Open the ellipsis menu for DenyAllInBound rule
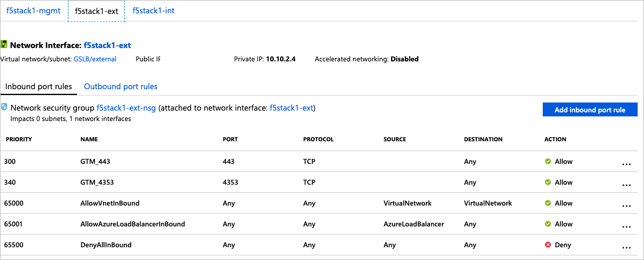 (x=625, y=247)
